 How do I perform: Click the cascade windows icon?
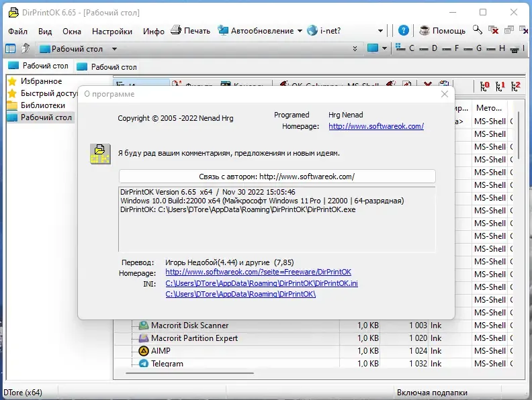(509, 30)
